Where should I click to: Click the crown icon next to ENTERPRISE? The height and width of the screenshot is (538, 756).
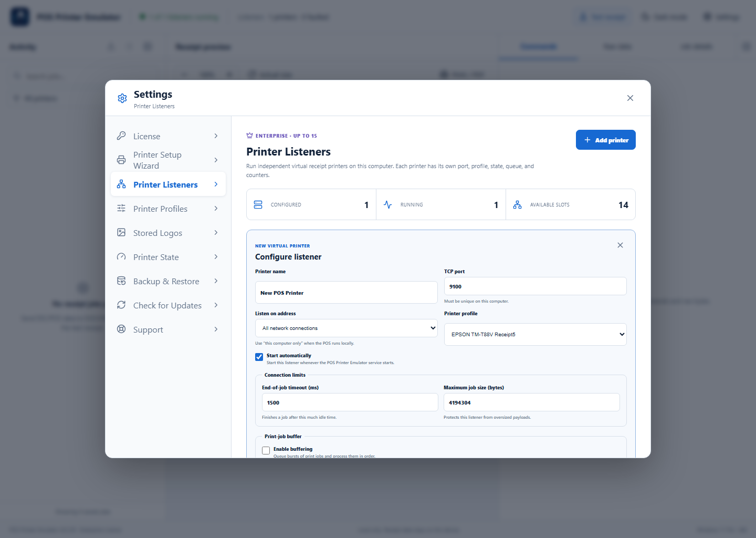pos(249,136)
